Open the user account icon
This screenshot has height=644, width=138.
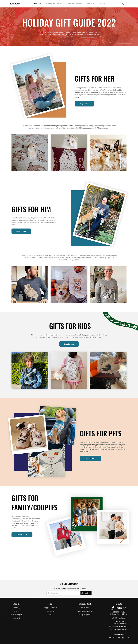[123, 4]
